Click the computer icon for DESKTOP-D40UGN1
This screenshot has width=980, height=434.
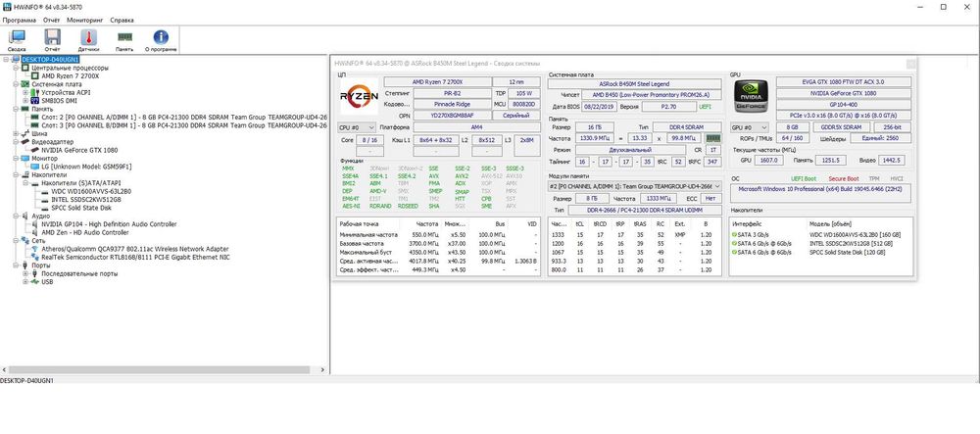(x=17, y=60)
